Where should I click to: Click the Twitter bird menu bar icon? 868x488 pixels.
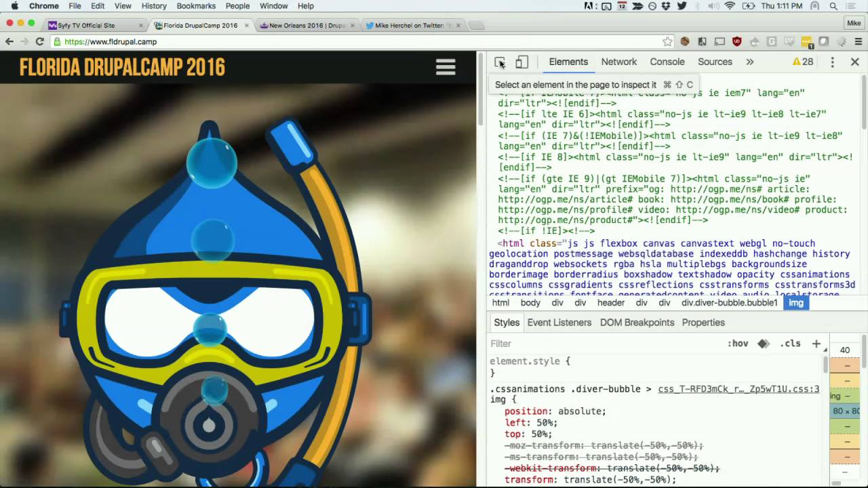coord(682,6)
